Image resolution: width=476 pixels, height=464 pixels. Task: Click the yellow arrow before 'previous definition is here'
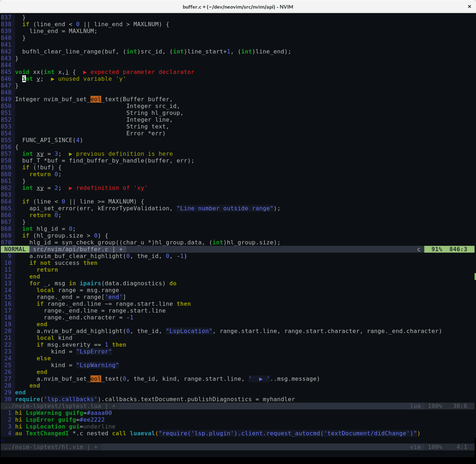pos(71,154)
